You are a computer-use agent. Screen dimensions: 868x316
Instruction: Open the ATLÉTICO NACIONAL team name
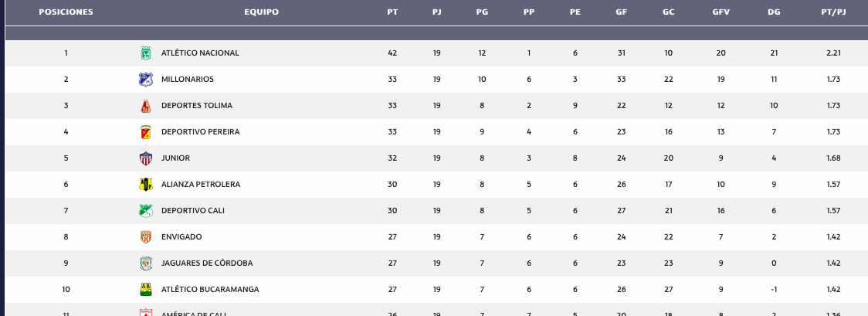click(x=200, y=53)
